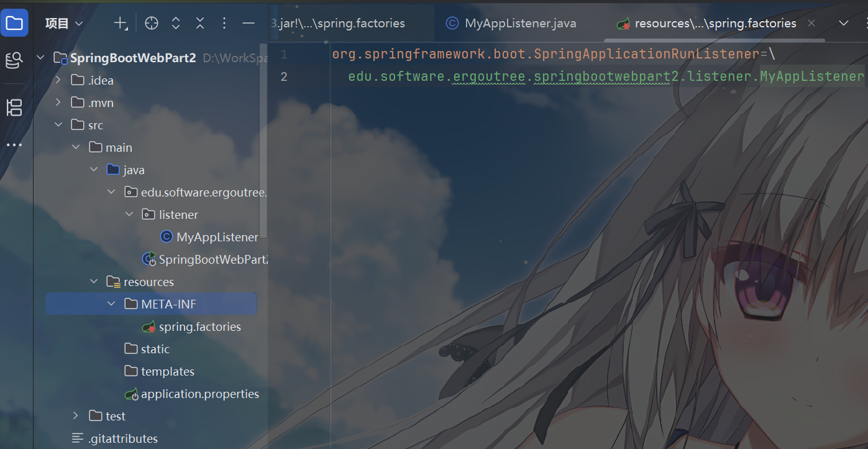
Task: Collapse the main folder
Action: point(76,147)
